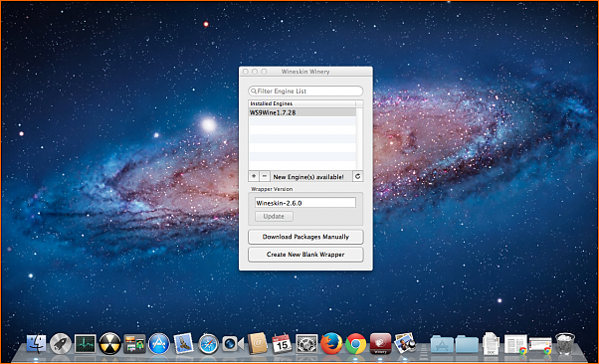The width and height of the screenshot is (599, 364).
Task: Open the first minimized Chrome window in the dock
Action: pos(515,344)
